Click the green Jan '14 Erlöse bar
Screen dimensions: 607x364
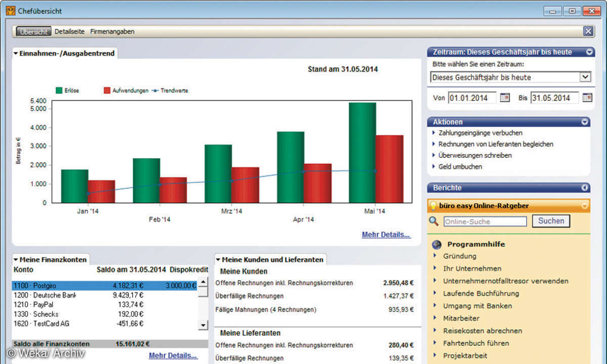(74, 186)
